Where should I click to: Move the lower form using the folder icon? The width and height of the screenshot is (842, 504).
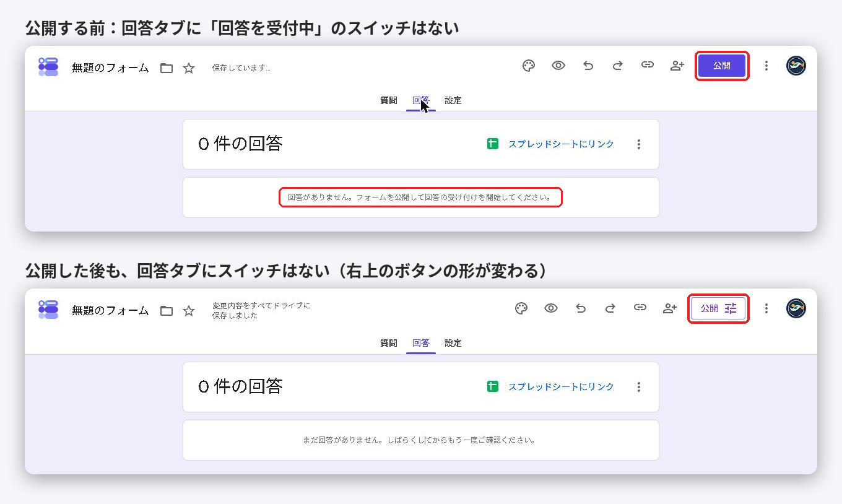tap(167, 311)
